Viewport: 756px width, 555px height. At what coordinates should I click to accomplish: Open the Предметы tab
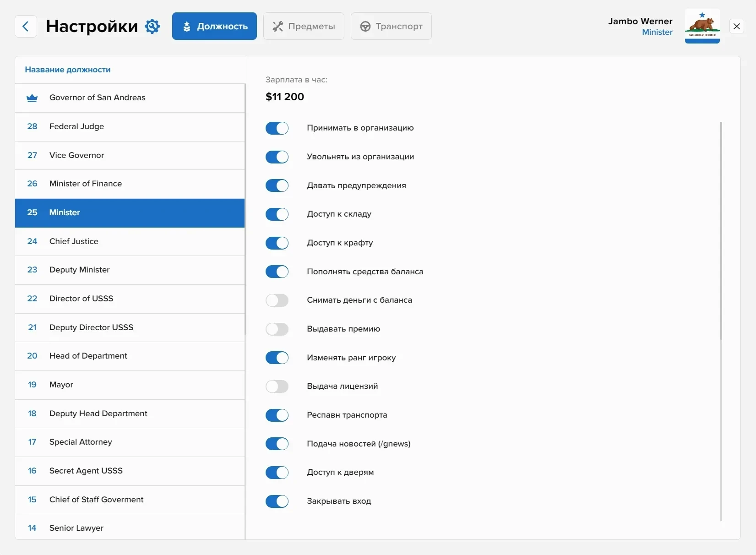pos(304,27)
